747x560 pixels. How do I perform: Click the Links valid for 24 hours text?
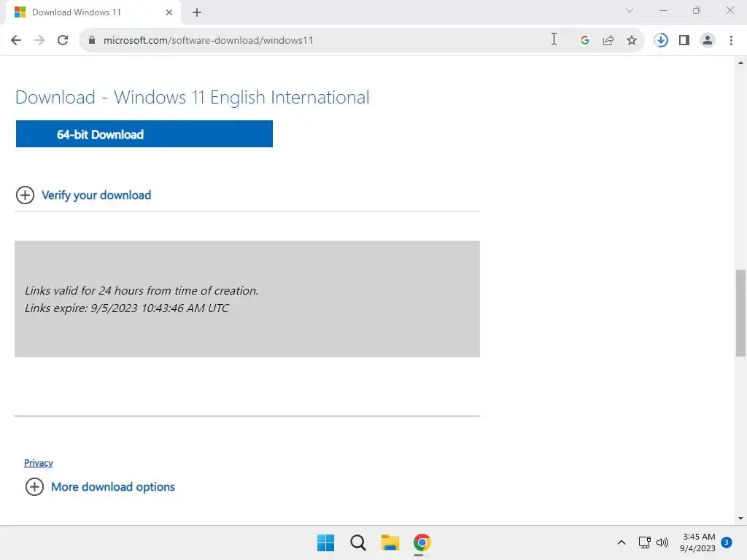pyautogui.click(x=142, y=290)
